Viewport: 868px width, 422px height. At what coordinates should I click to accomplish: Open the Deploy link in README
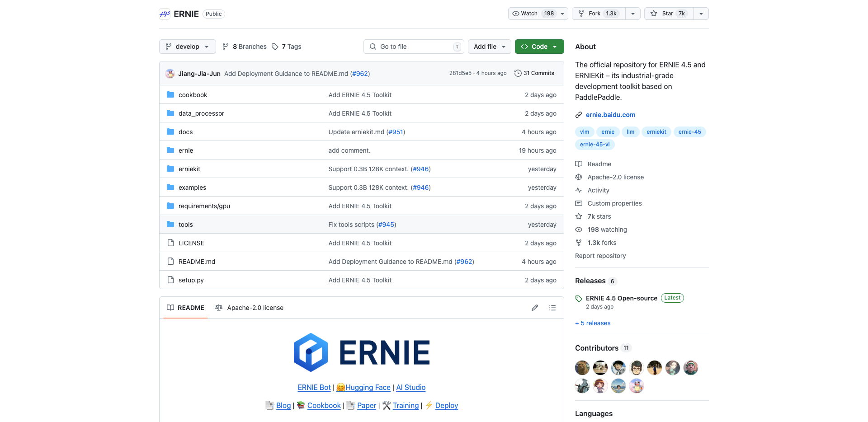click(447, 405)
